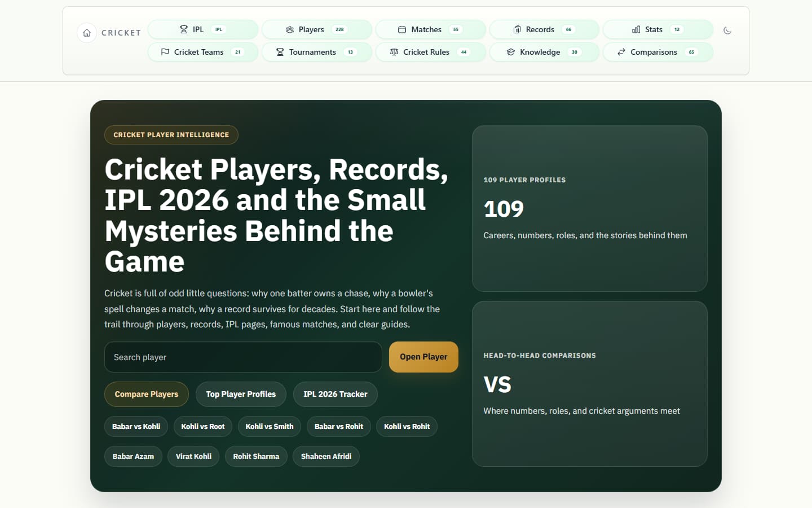The width and height of the screenshot is (812, 508).
Task: Click the 228 count badge on Players
Action: pos(339,29)
